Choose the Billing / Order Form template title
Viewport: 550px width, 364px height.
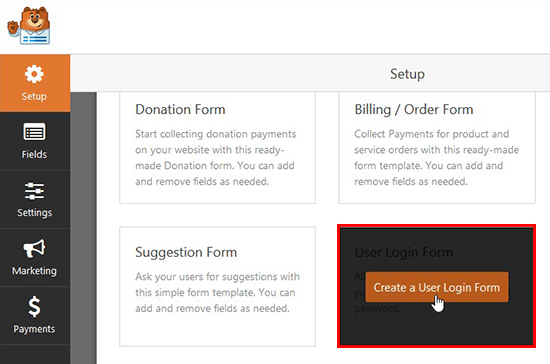coord(414,109)
